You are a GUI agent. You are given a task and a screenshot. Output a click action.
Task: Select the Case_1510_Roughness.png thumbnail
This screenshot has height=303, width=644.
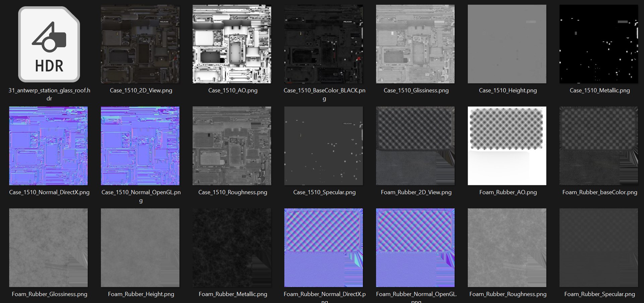(232, 146)
